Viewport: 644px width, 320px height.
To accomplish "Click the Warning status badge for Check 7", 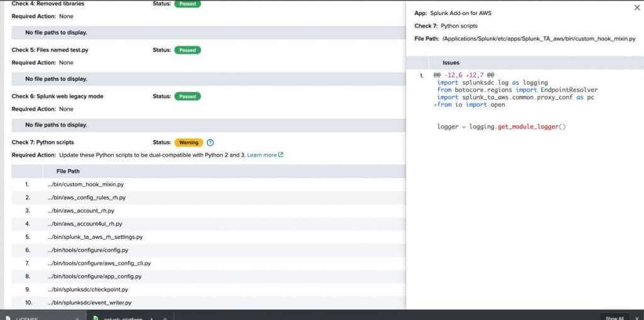I will [189, 143].
